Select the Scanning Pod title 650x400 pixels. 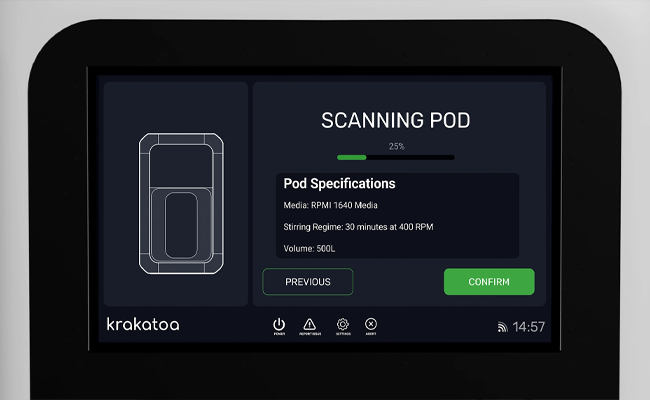395,121
